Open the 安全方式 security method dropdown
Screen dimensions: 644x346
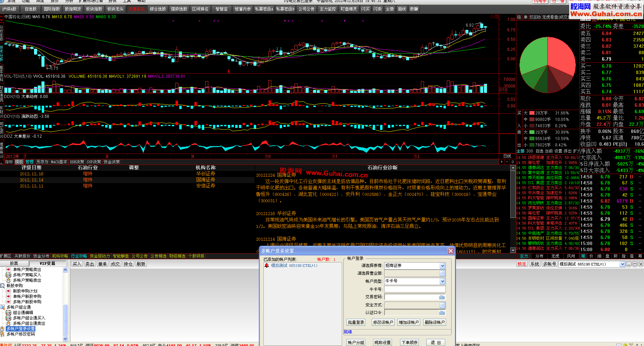point(442,305)
